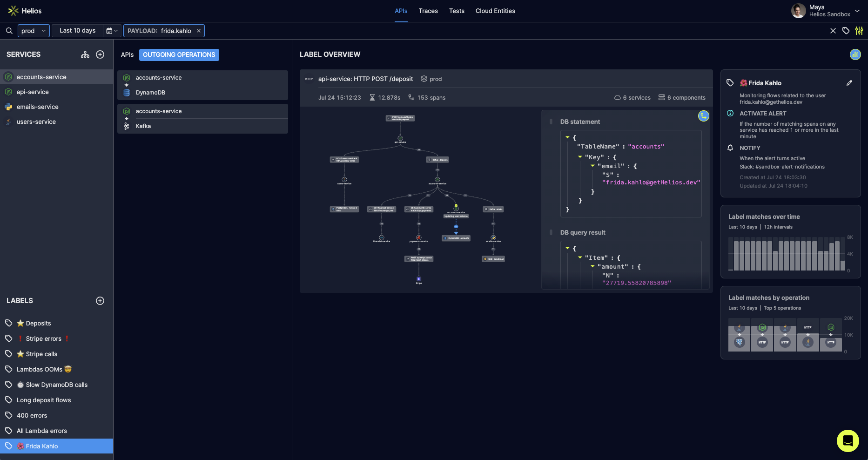Open the calendar date picker icon

[x=112, y=31]
